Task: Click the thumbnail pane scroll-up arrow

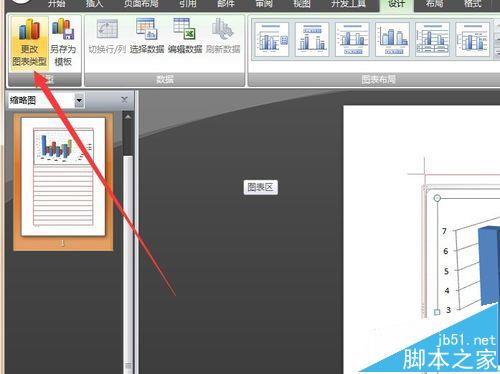Action: (x=128, y=117)
